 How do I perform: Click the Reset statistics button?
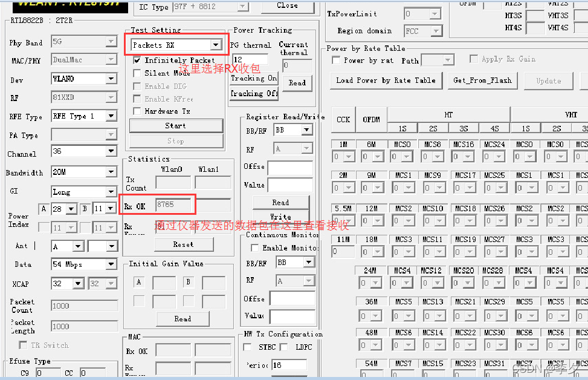click(183, 244)
